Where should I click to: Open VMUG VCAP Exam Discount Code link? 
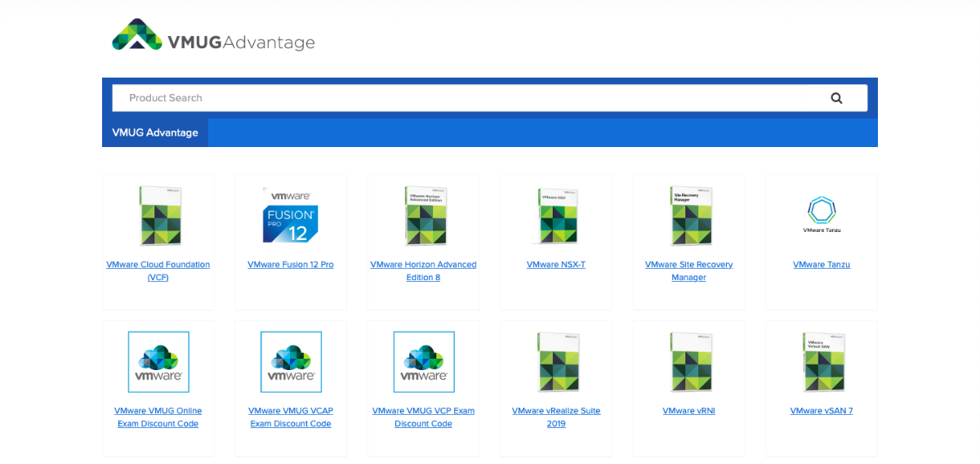291,417
